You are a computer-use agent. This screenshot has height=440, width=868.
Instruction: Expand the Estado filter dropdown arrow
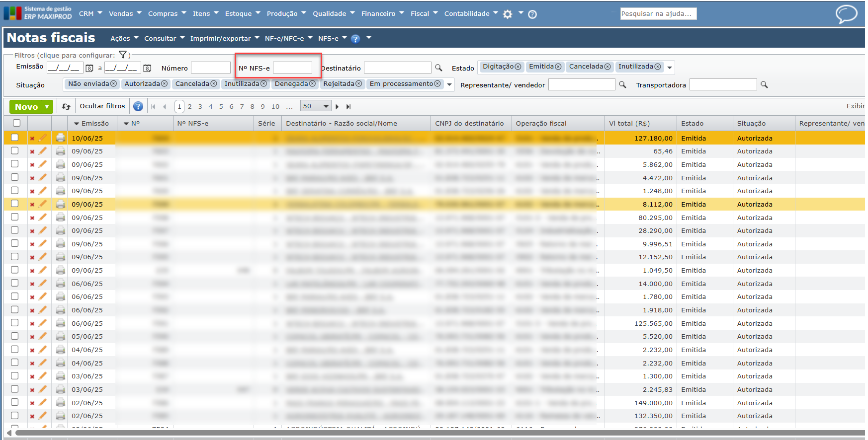point(670,68)
